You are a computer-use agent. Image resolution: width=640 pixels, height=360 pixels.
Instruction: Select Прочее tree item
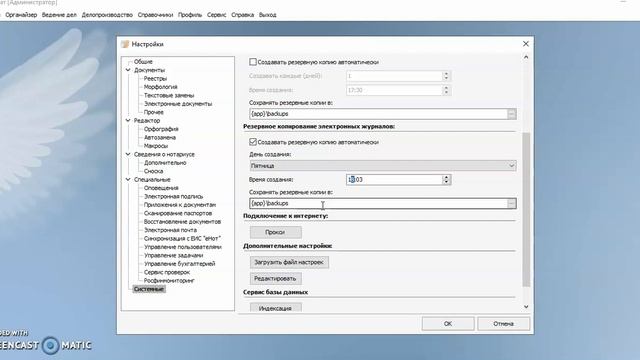(153, 112)
